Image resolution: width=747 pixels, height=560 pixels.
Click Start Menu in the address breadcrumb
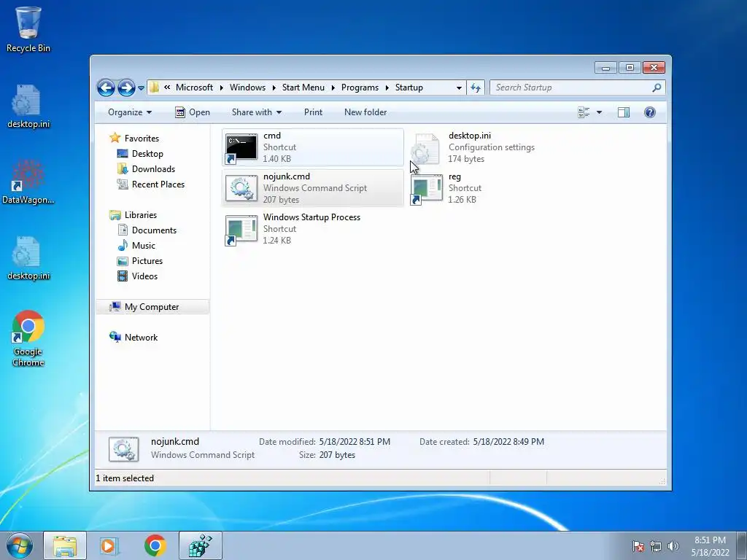303,87
